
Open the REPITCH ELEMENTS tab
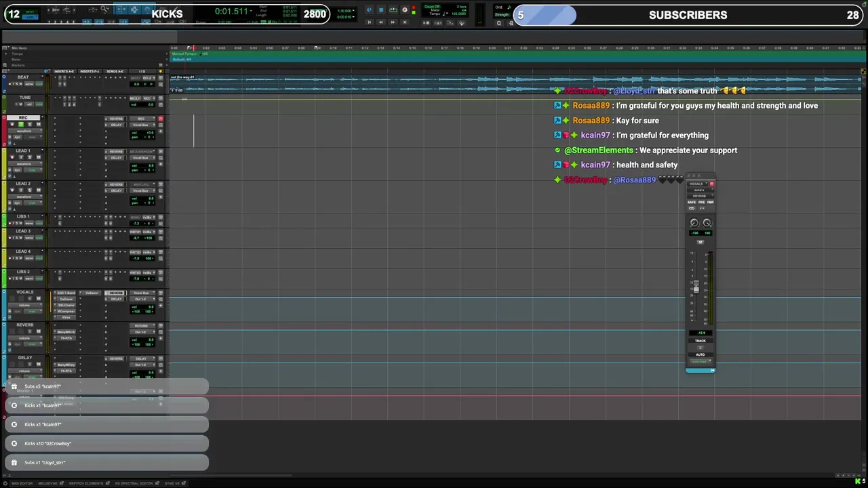pyautogui.click(x=90, y=483)
